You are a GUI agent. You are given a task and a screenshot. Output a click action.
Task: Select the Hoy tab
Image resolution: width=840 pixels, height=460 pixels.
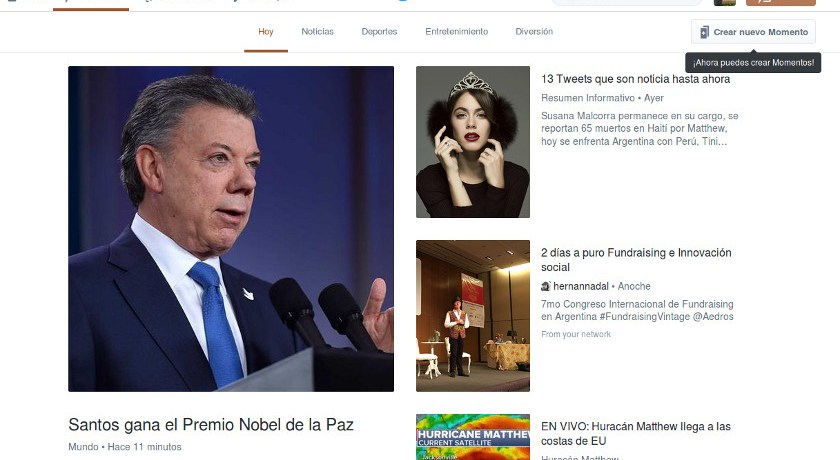click(266, 32)
